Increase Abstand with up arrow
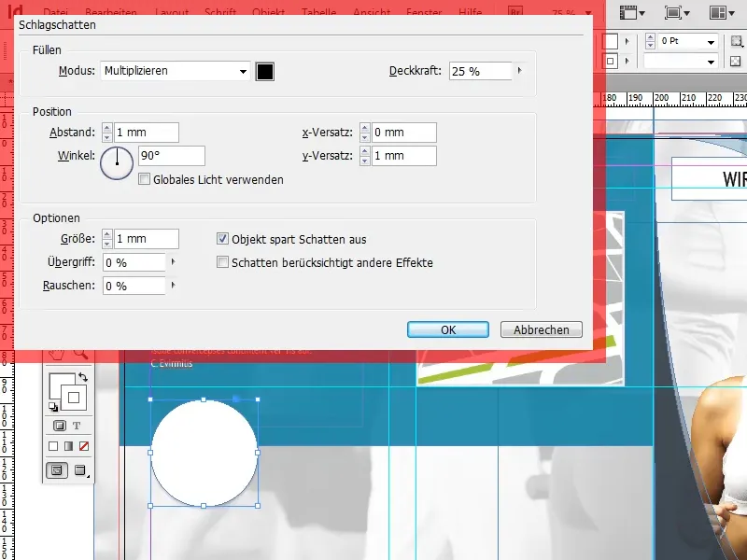 [x=107, y=128]
